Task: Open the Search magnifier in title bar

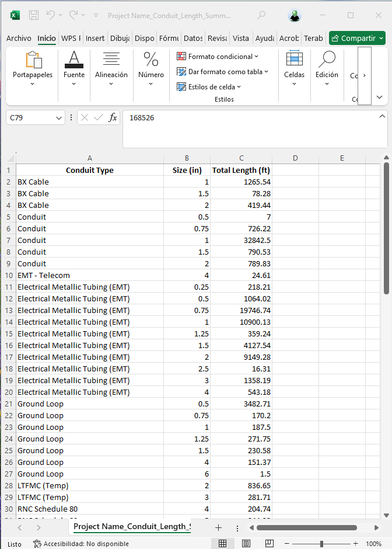Action: point(261,15)
